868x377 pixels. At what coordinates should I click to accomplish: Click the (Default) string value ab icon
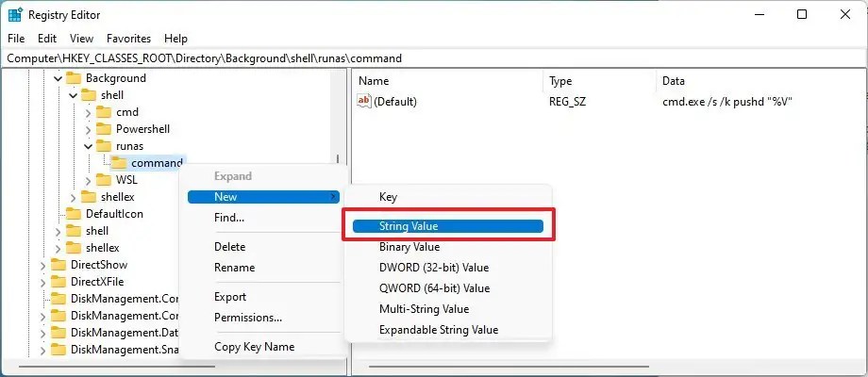point(364,101)
